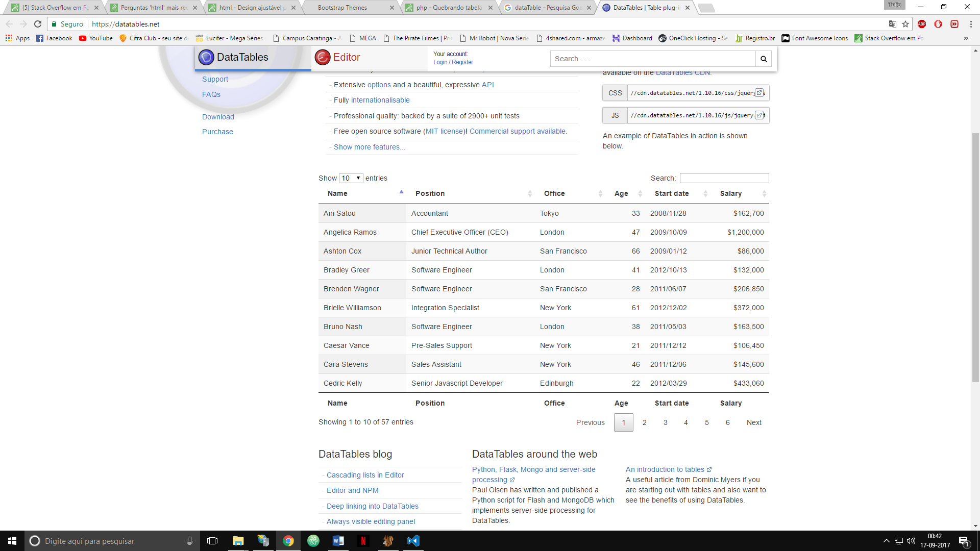
Task: Open File Explorer from the taskbar
Action: pyautogui.click(x=238, y=541)
